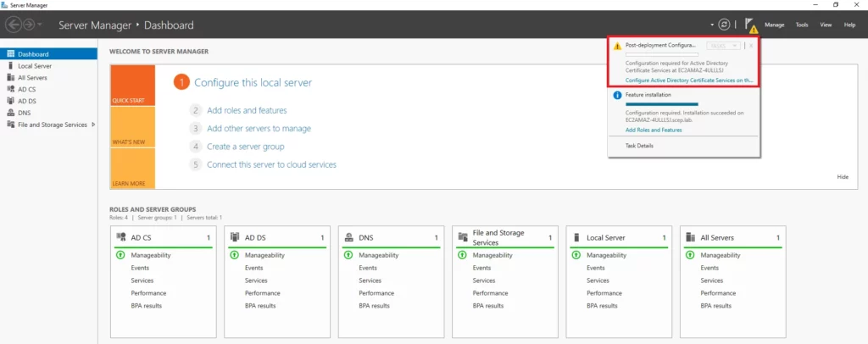Click AD DS tile icon
The image size is (868, 344).
(235, 237)
